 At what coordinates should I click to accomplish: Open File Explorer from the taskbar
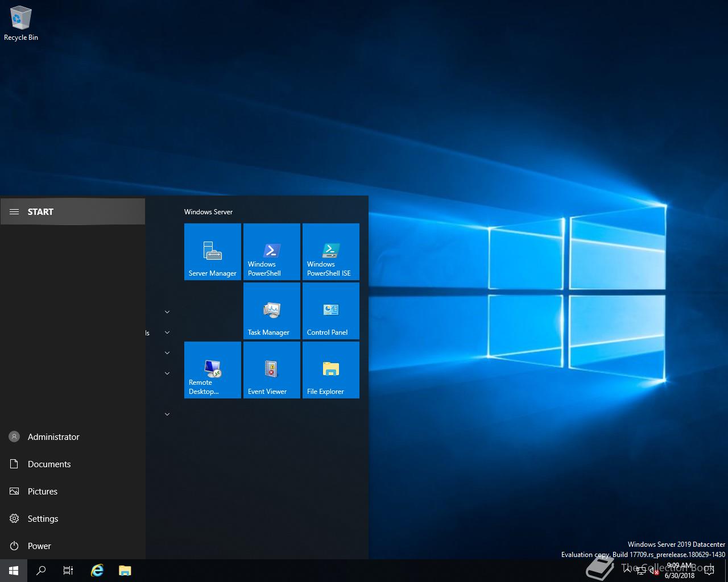[x=125, y=571]
